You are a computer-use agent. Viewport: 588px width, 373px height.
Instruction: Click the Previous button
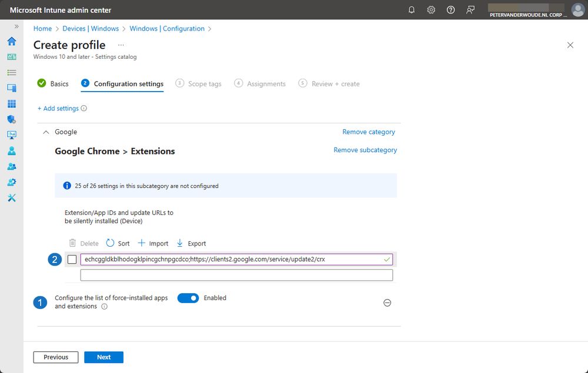pyautogui.click(x=56, y=357)
